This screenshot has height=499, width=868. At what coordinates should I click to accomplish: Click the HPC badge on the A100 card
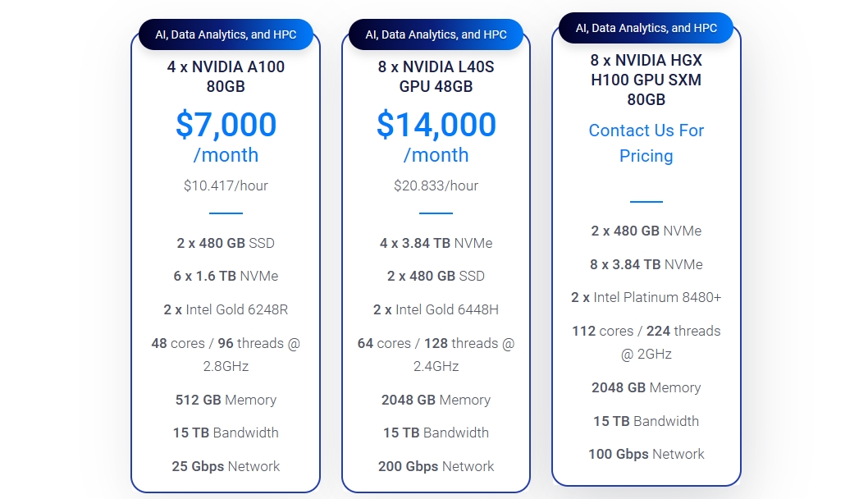(226, 34)
